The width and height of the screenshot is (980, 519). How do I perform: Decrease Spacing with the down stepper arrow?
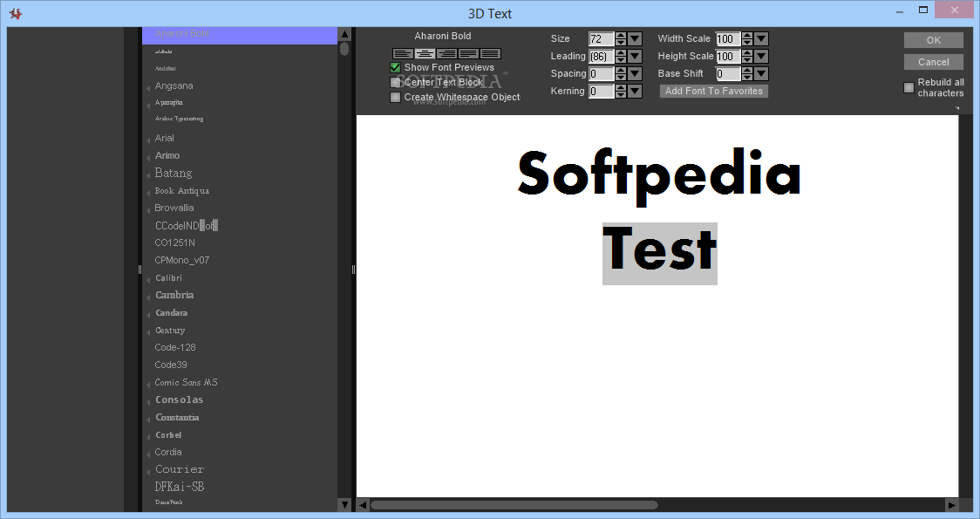click(x=621, y=77)
